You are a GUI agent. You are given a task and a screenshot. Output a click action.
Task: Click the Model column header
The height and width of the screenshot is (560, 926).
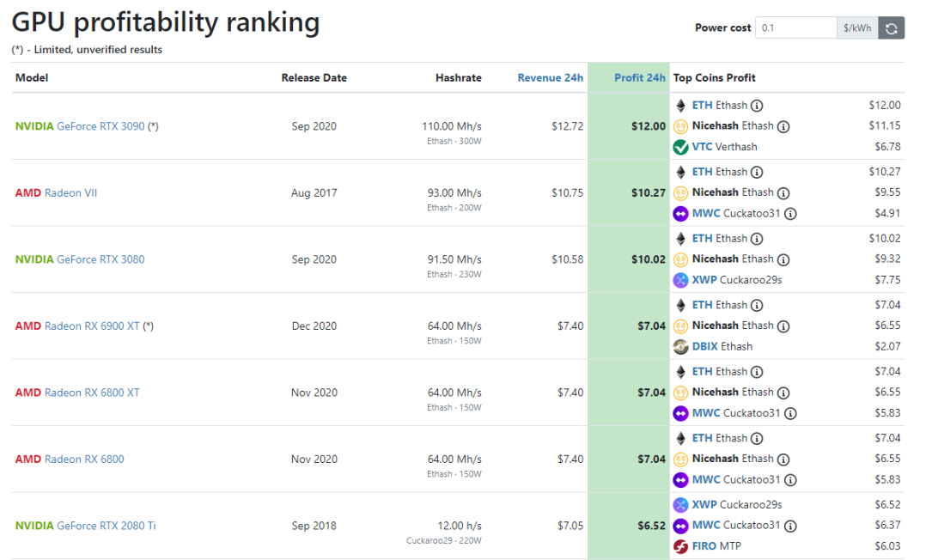click(x=32, y=78)
